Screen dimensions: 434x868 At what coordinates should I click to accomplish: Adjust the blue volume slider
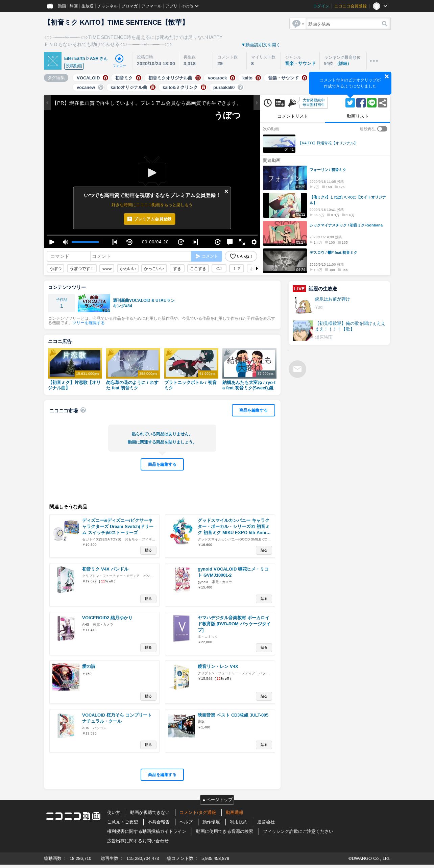click(85, 242)
